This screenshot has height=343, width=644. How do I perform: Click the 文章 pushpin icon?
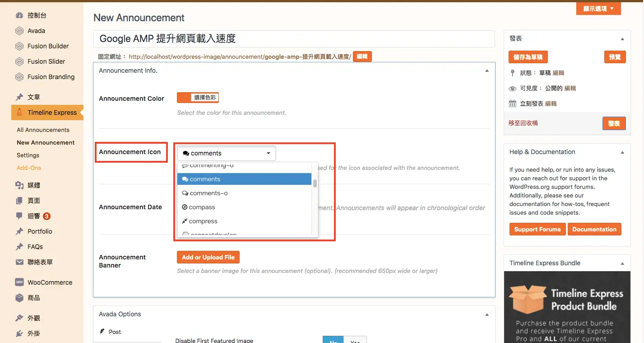click(x=19, y=97)
